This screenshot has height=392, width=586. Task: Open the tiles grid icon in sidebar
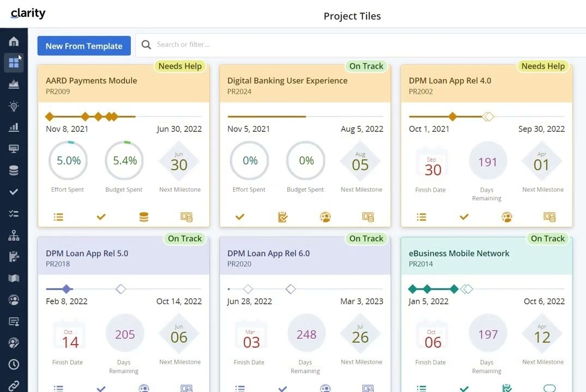(14, 63)
